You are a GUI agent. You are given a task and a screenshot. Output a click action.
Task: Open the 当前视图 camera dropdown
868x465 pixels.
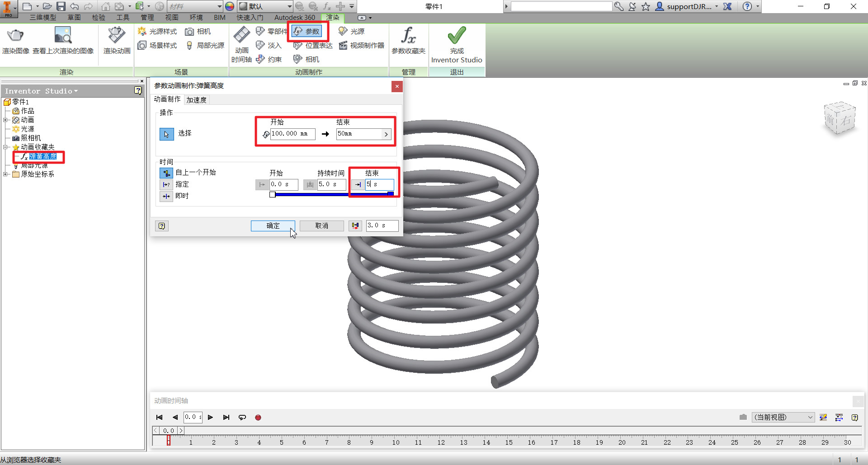pos(783,417)
